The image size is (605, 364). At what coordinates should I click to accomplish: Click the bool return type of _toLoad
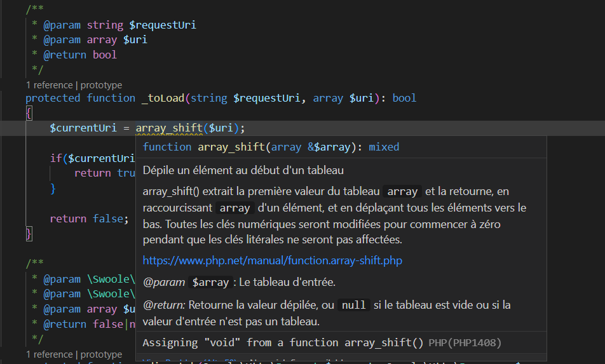point(404,98)
